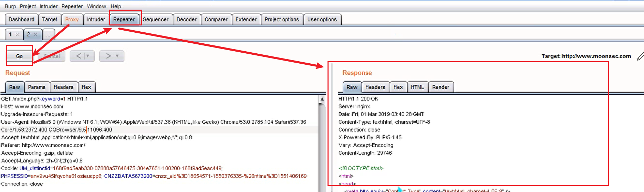Click the Target: http://www.moonsec.com label

pos(586,56)
